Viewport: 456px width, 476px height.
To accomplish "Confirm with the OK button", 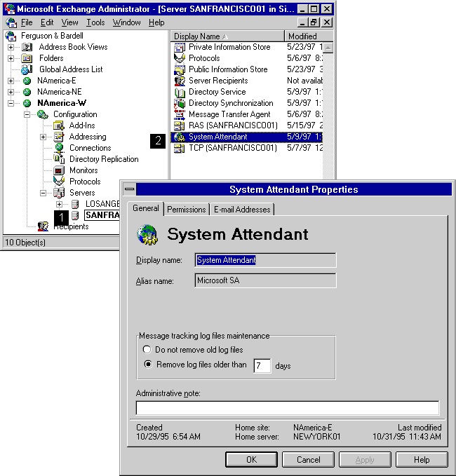I will point(251,460).
